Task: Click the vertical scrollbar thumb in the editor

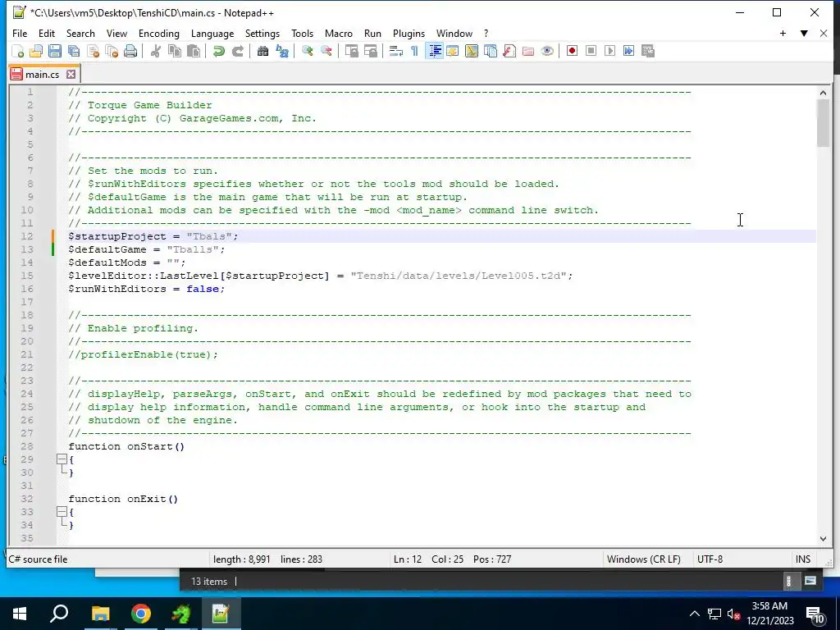Action: pos(823,123)
